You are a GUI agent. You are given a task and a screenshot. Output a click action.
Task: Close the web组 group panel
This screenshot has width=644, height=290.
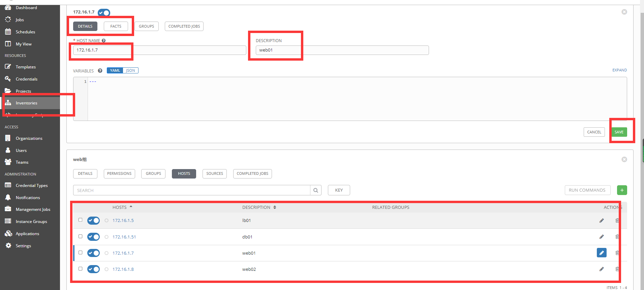pos(624,159)
